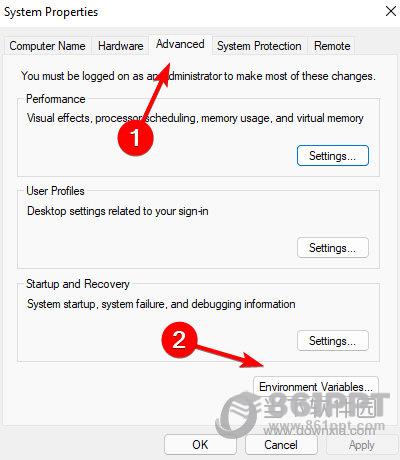Click the User Profiles group heading

pos(55,191)
